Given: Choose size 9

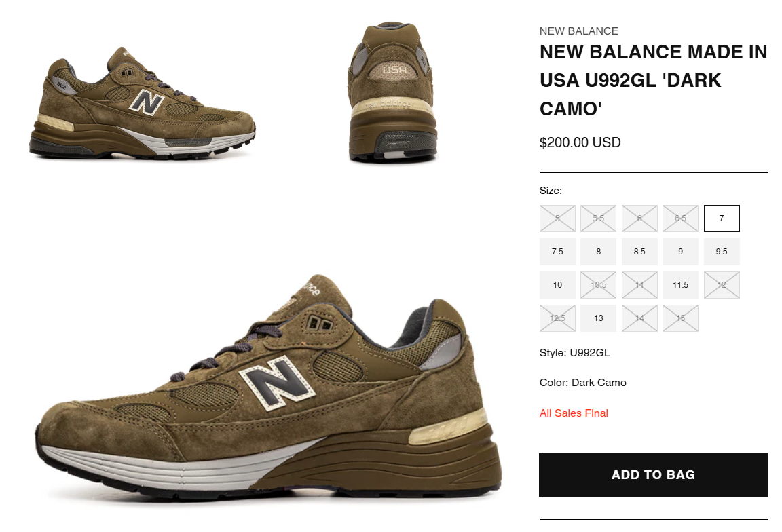Looking at the screenshot, I should tap(680, 252).
